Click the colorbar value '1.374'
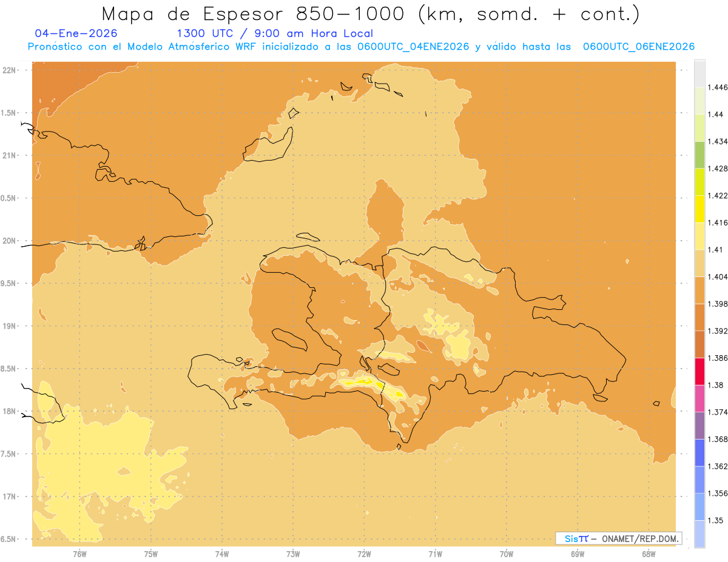 (x=718, y=412)
